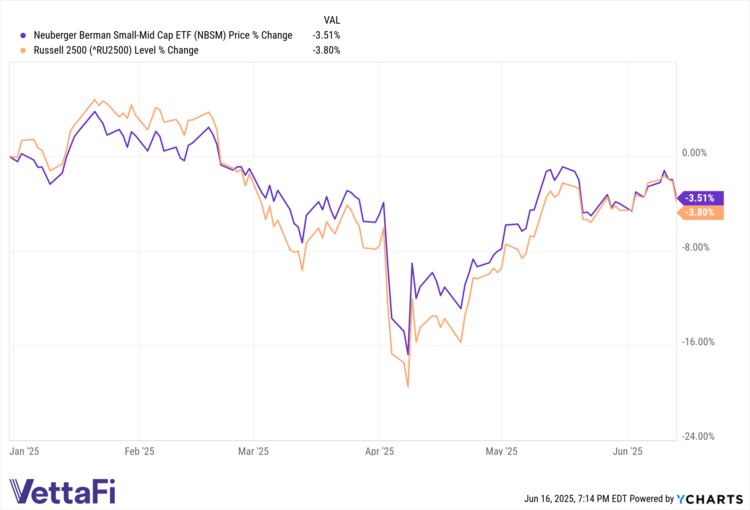Click the purple NBSM legend dot
The width and height of the screenshot is (750, 510).
11,35
